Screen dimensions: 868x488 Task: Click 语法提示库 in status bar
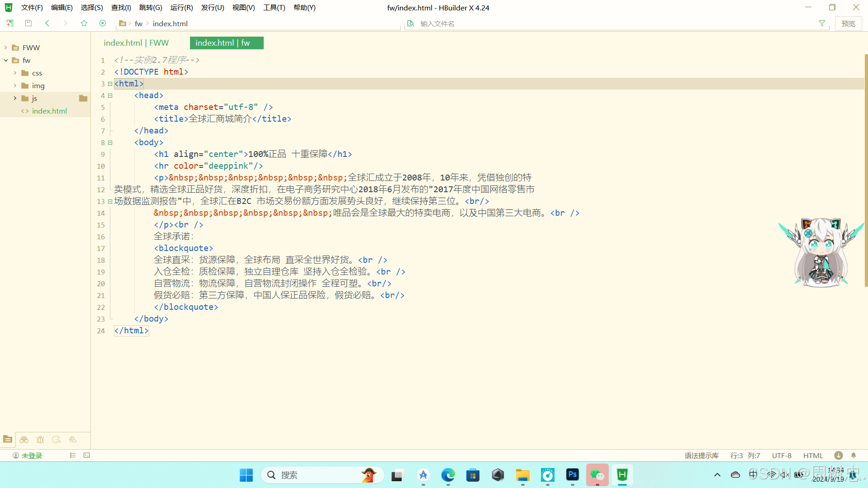(702, 455)
